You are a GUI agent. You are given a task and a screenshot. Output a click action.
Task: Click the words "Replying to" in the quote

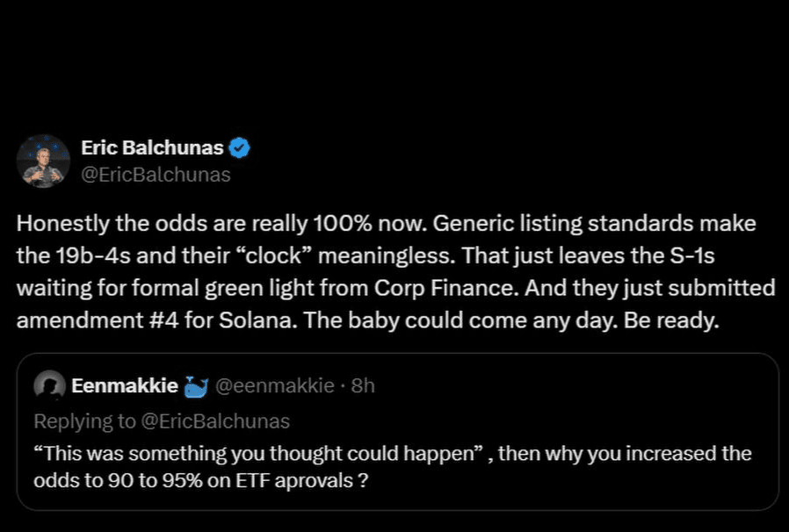point(84,421)
